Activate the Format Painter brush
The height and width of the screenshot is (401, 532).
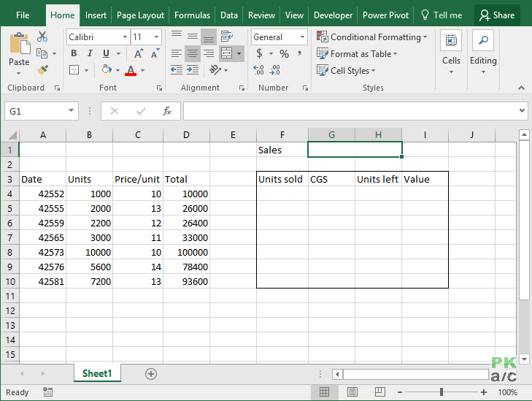point(42,70)
